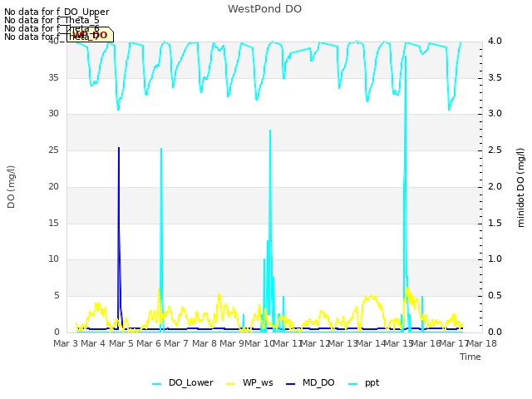
Task: Click the cyan DO_Lower legend swatch
Action: (x=157, y=384)
